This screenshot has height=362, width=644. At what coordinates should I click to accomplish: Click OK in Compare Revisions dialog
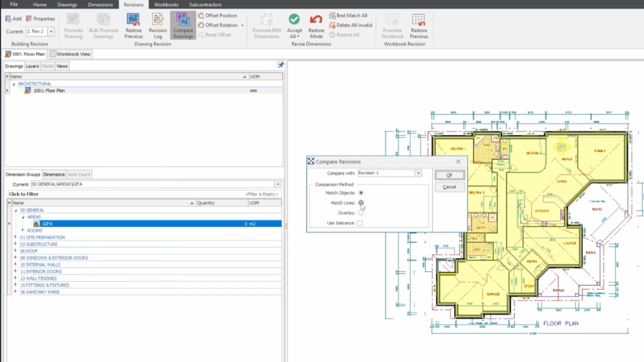(449, 175)
